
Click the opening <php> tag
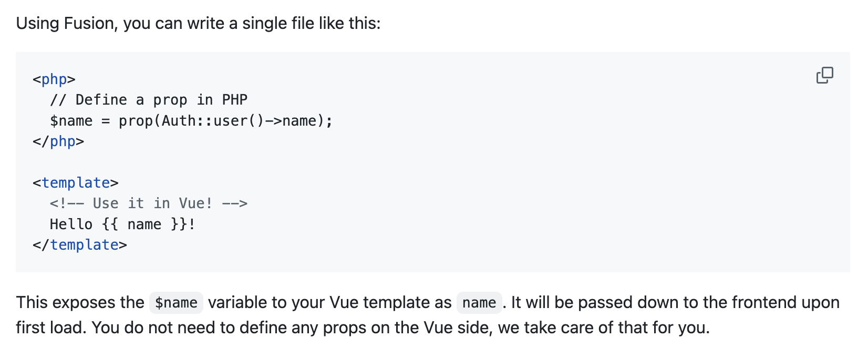tap(54, 79)
